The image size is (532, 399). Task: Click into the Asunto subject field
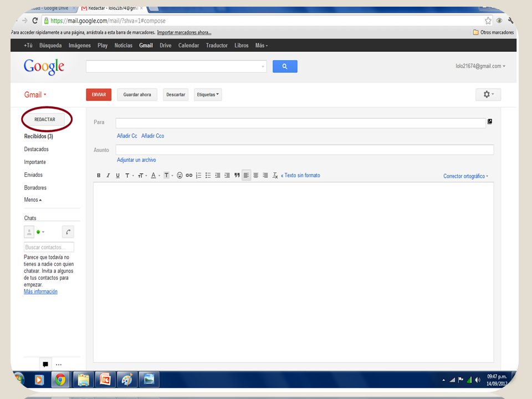click(305, 150)
